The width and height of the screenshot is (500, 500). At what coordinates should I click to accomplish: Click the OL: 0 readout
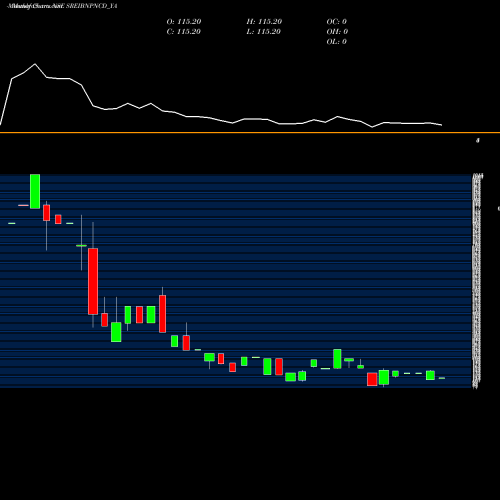click(x=337, y=42)
